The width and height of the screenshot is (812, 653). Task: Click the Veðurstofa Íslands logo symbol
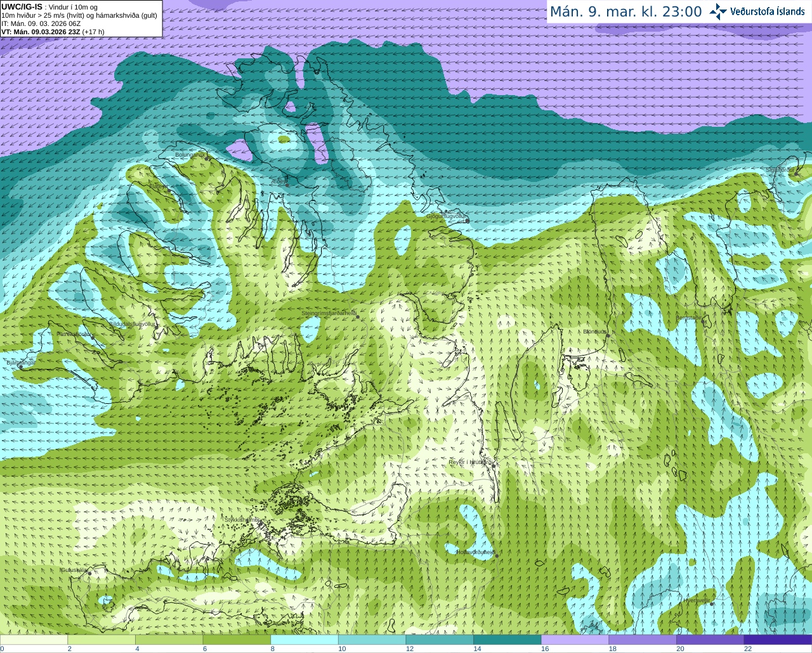(718, 11)
